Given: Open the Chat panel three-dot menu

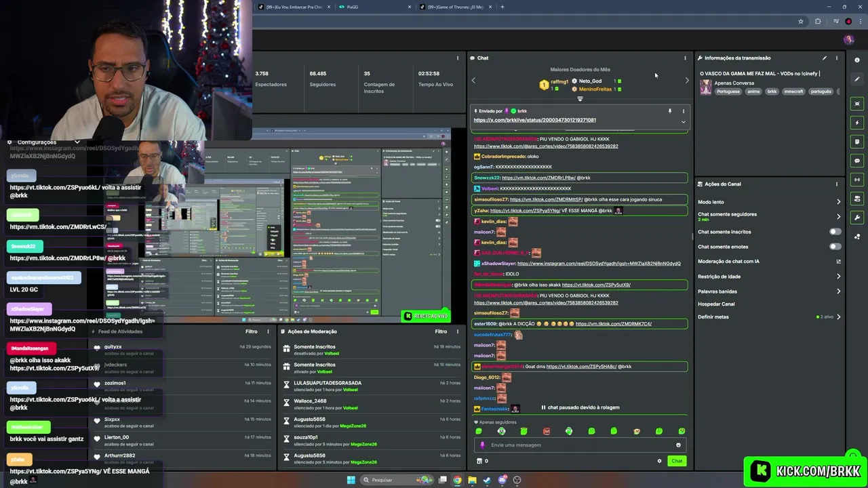Looking at the screenshot, I should [685, 58].
